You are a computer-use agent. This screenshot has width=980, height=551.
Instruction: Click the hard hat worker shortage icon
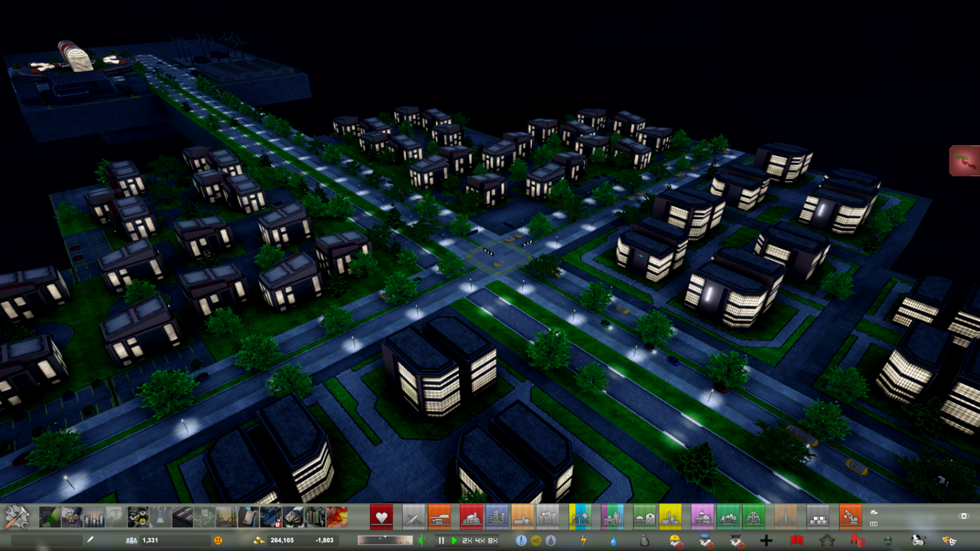coord(676,540)
